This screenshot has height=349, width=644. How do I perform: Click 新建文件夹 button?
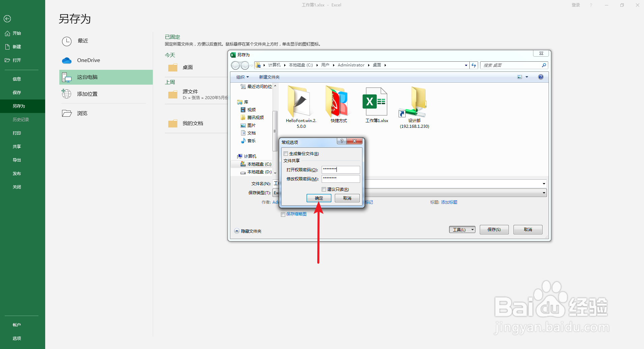[x=269, y=77]
